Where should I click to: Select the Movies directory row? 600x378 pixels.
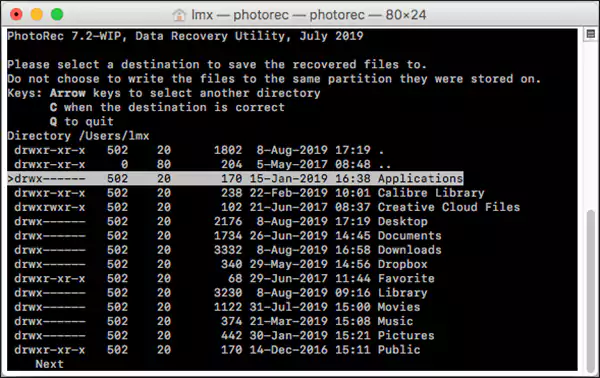click(x=217, y=307)
